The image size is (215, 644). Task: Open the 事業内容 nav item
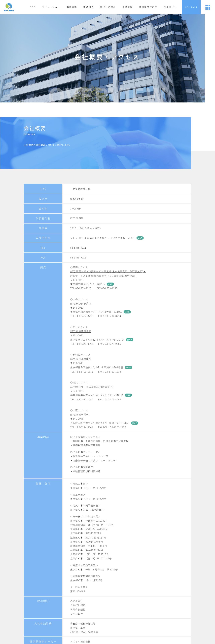tap(72, 7)
